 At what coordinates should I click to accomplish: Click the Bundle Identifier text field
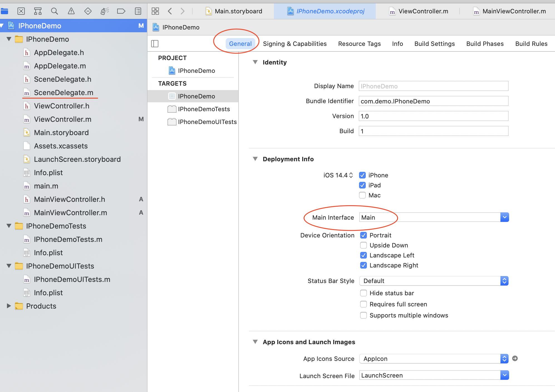point(433,101)
